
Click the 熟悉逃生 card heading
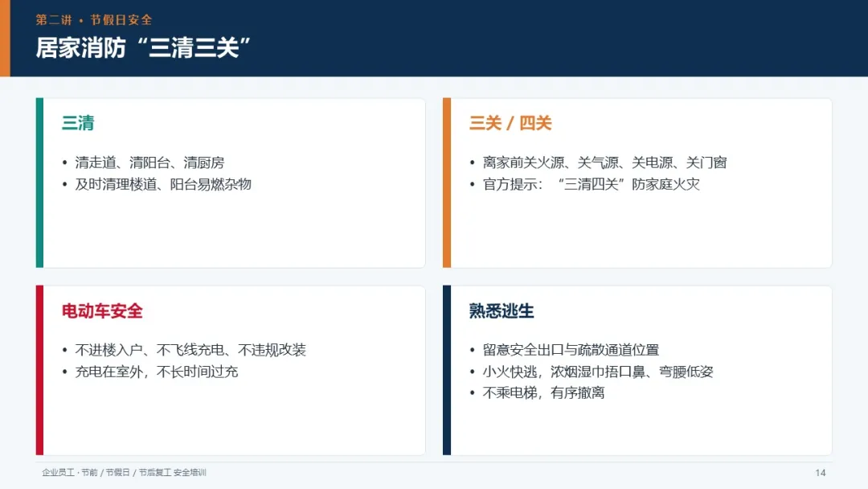tap(502, 310)
